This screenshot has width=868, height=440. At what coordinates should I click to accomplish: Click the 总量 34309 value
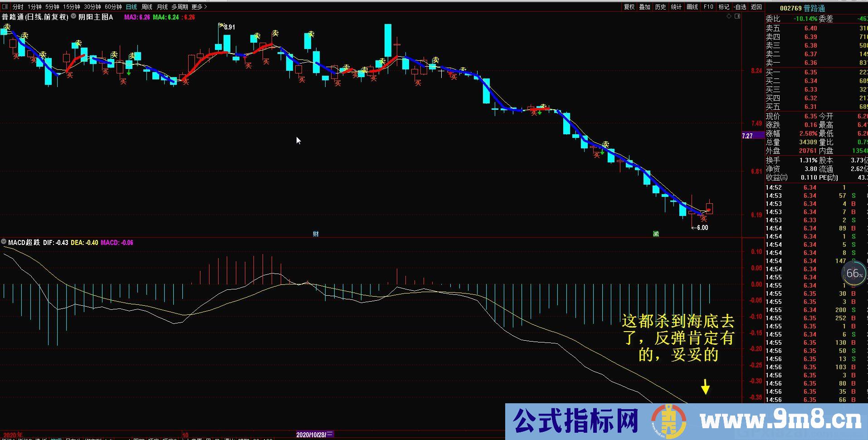tap(808, 142)
